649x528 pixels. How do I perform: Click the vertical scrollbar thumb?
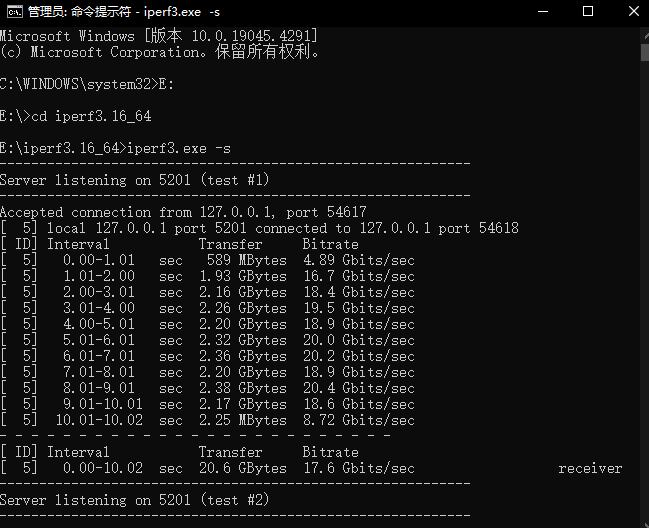(645, 53)
